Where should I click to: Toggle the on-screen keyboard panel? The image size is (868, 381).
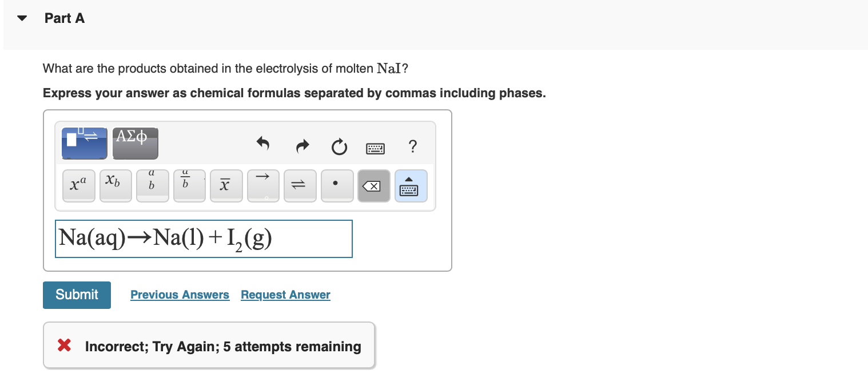point(411,185)
